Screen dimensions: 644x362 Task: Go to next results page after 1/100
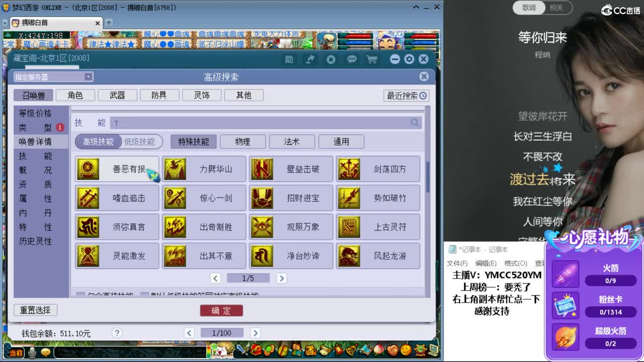tap(255, 333)
